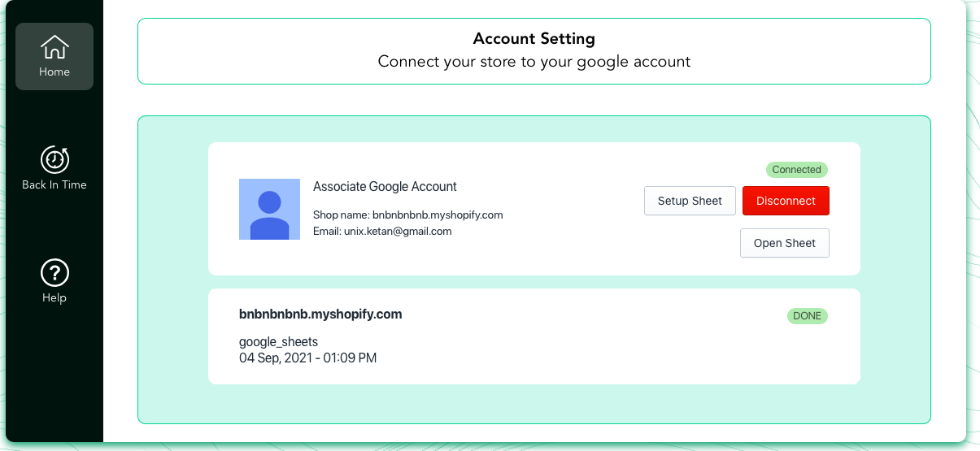Viewport: 980px width, 451px height.
Task: Open the Back In Time clock icon
Action: [54, 159]
